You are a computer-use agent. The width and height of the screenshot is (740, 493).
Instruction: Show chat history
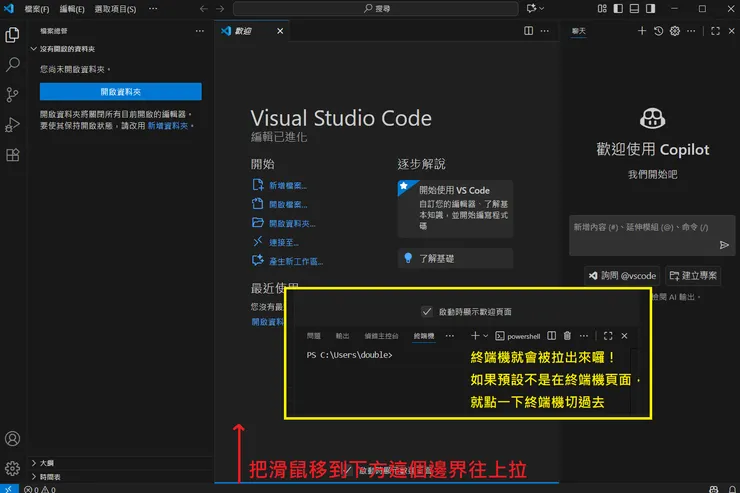pos(658,31)
